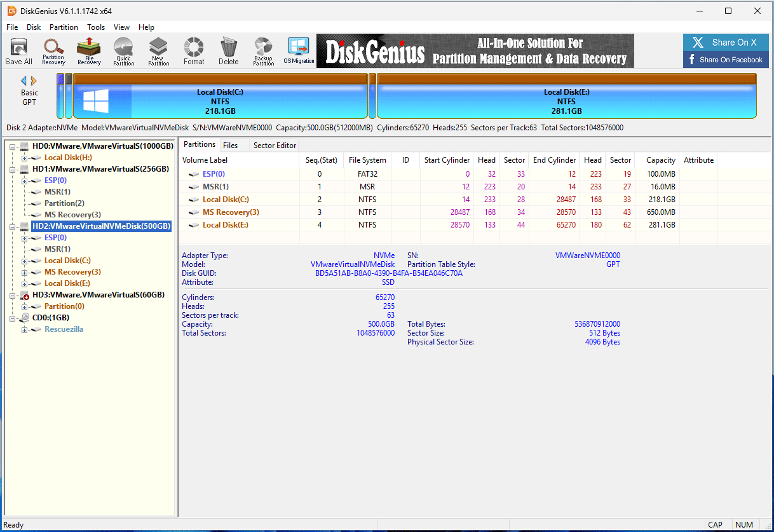
Task: Select HD3:VMware,VMwareVirtualS(60GB) in tree
Action: click(98, 295)
